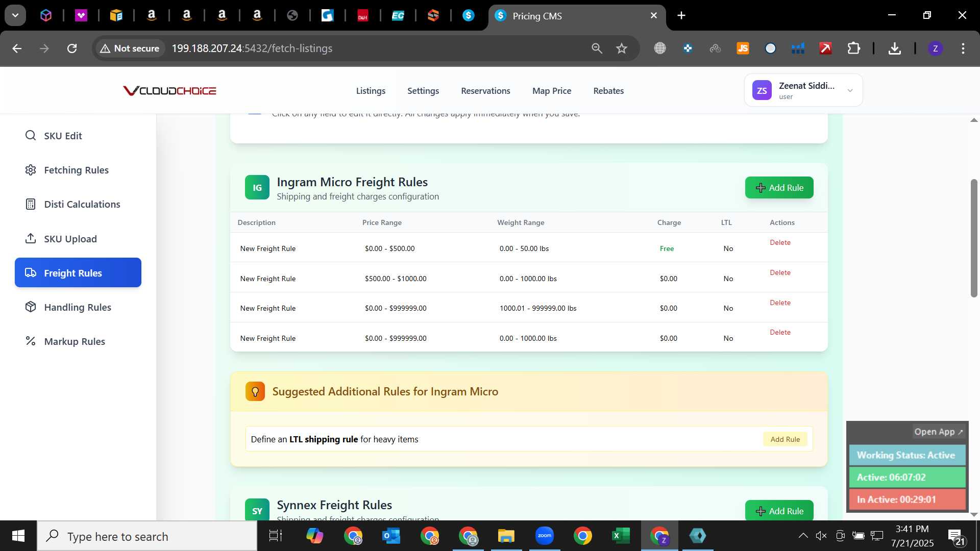Open the Settings menu
Viewport: 980px width, 551px height.
point(423,91)
